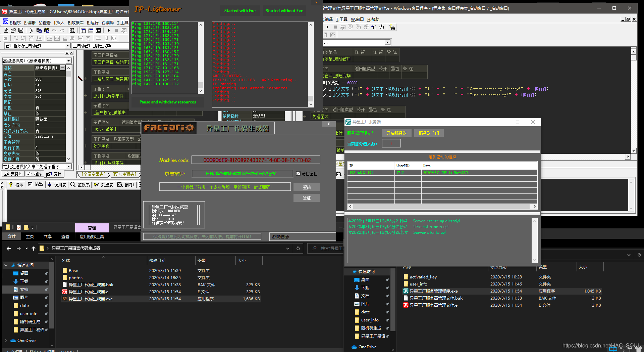Open 异星工厂代码生成器.exe file

[91, 299]
